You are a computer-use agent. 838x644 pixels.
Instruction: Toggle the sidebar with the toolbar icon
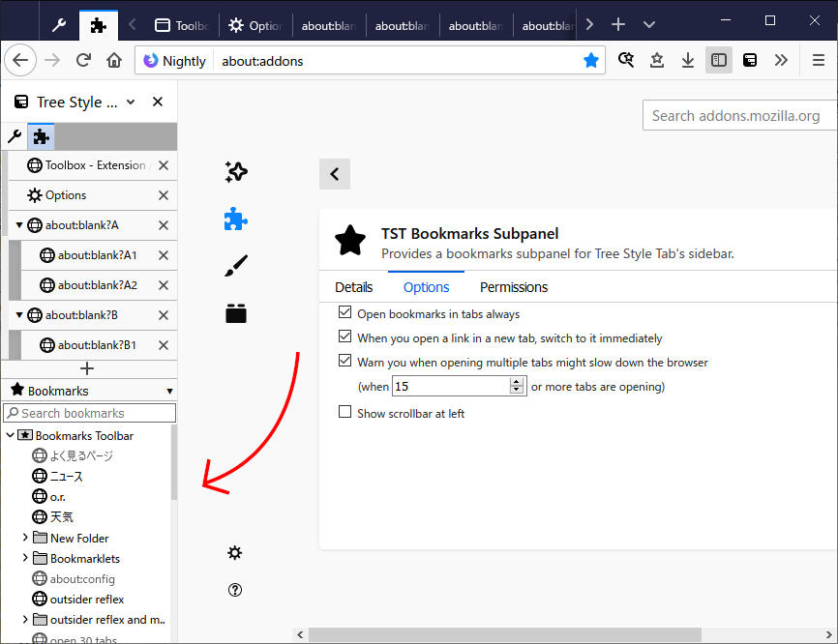point(719,59)
